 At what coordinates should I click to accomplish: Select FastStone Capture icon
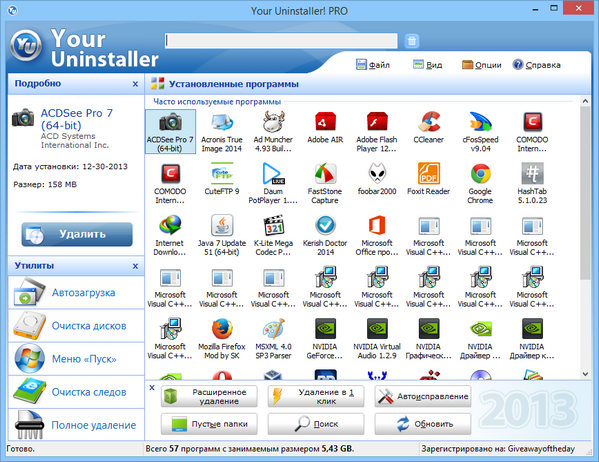coord(325,183)
